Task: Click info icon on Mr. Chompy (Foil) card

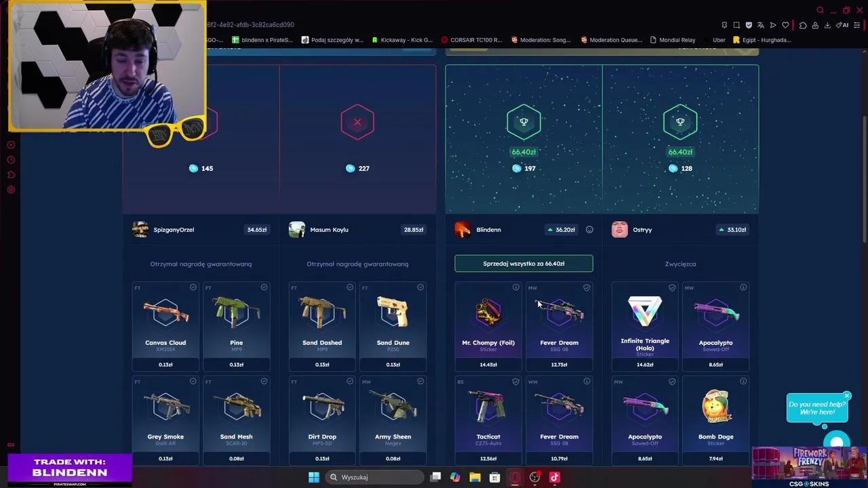Action: [x=516, y=287]
